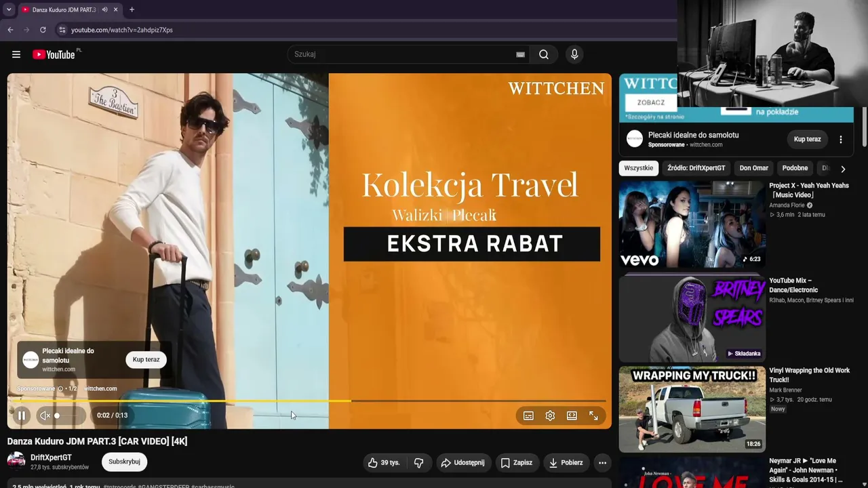Like the video with 39 tys. likes
Viewport: 868px width, 488px height.
pos(384,463)
